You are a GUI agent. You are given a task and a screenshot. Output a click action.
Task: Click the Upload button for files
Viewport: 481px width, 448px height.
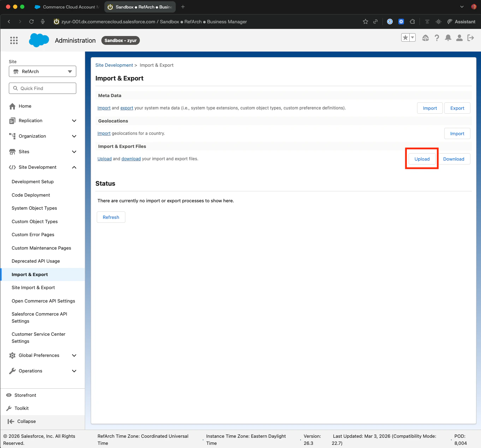422,159
